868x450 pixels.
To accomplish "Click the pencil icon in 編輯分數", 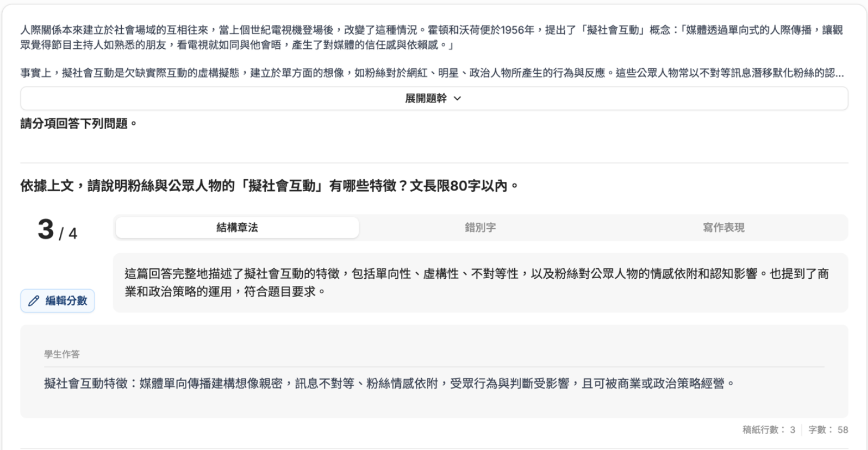I will pyautogui.click(x=34, y=301).
